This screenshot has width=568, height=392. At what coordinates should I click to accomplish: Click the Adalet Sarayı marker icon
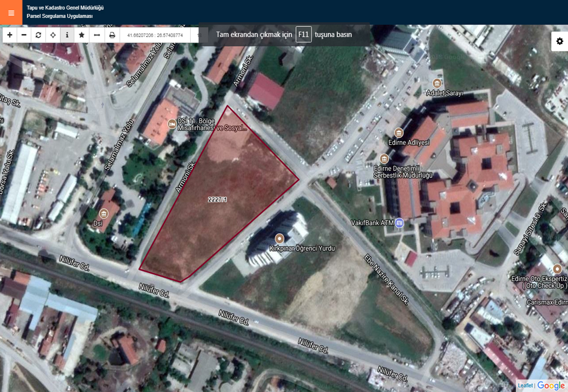[x=437, y=84]
